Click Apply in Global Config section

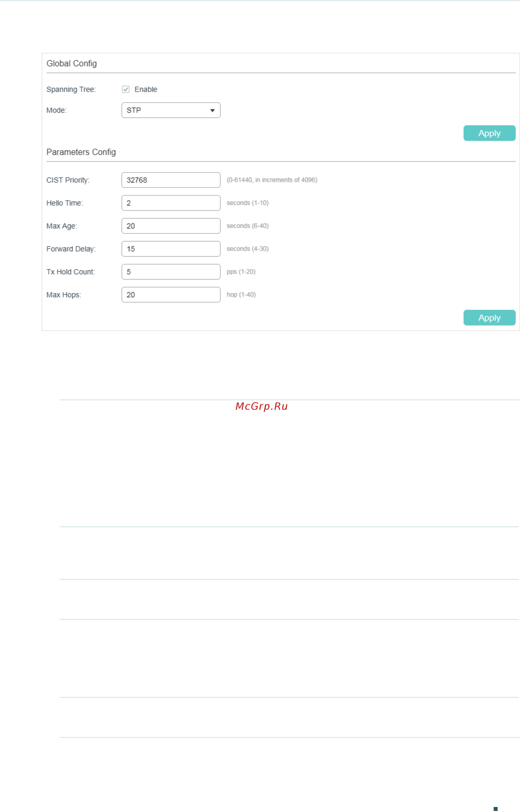click(x=489, y=133)
